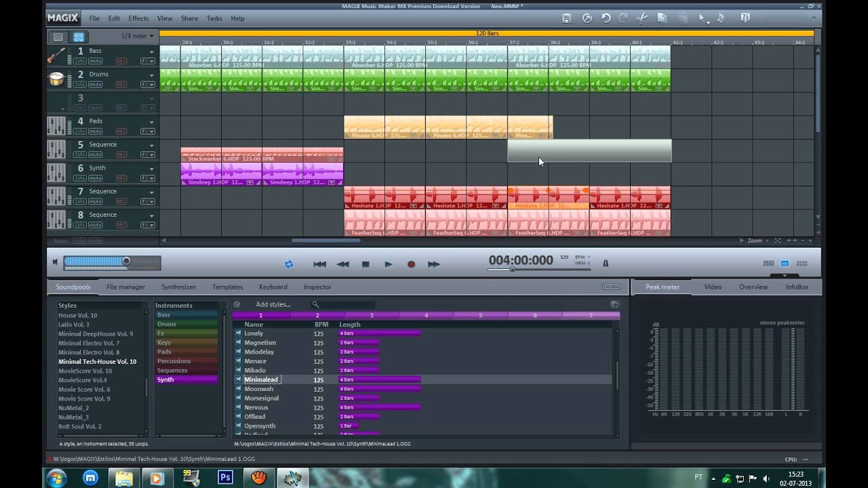Viewport: 868px width, 488px height.
Task: Switch to the File manager tab
Action: (x=125, y=287)
